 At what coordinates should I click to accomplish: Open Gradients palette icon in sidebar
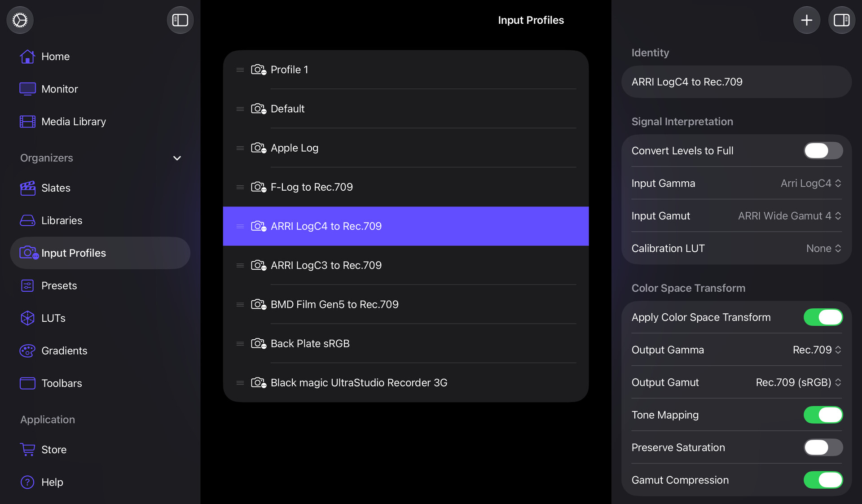(x=27, y=351)
